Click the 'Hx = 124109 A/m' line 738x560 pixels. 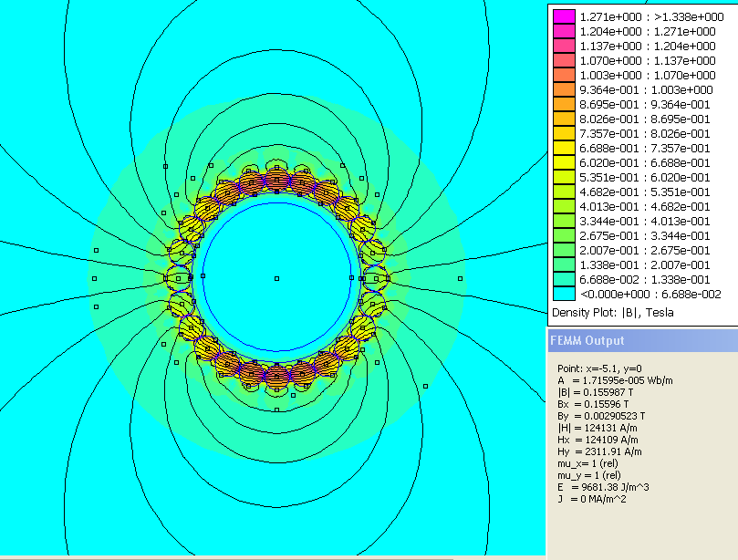point(598,440)
